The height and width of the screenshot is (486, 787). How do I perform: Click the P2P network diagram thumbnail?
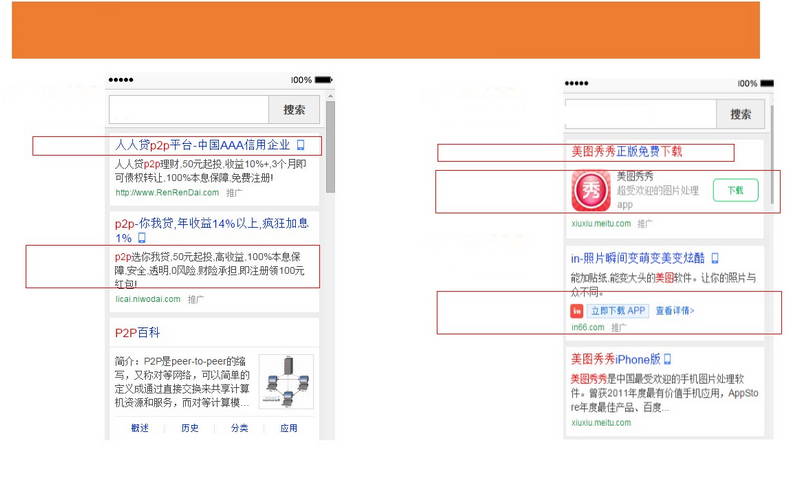[286, 382]
